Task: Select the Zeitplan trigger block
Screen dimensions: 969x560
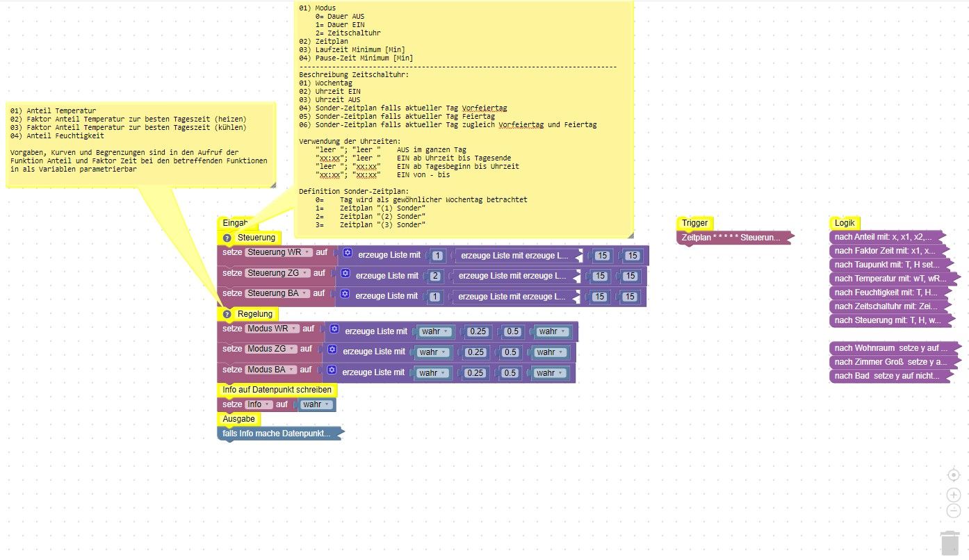Action: click(734, 238)
